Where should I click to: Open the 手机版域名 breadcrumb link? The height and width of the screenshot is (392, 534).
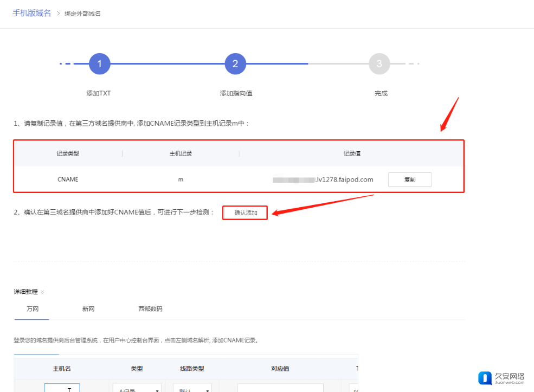pyautogui.click(x=31, y=13)
